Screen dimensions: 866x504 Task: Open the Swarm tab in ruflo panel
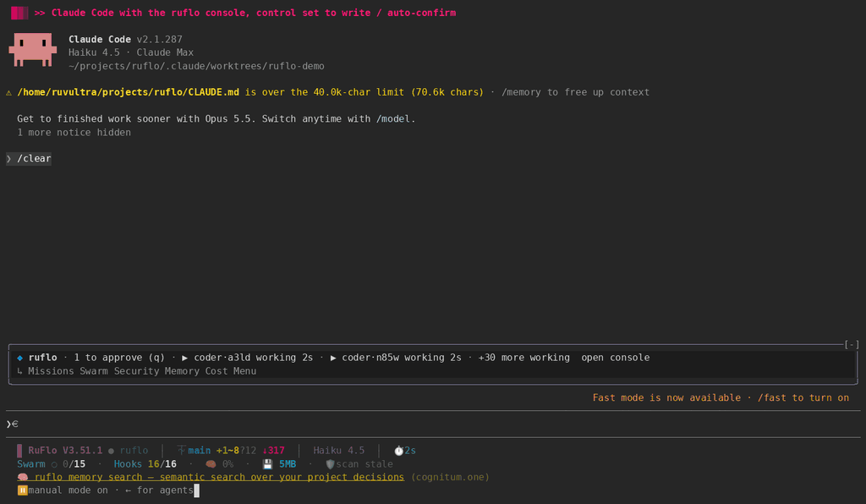[x=94, y=371]
